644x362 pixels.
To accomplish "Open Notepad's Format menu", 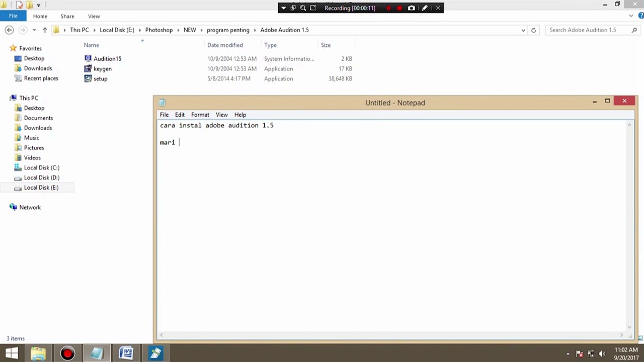I will click(x=200, y=115).
